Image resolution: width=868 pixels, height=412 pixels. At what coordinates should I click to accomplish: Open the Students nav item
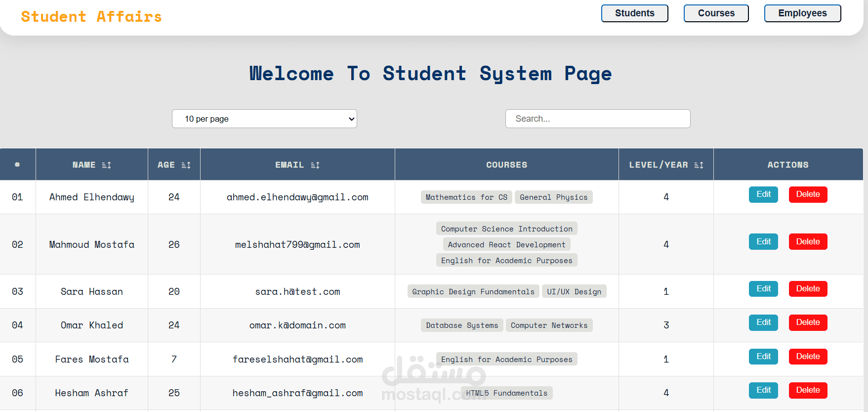pos(635,13)
